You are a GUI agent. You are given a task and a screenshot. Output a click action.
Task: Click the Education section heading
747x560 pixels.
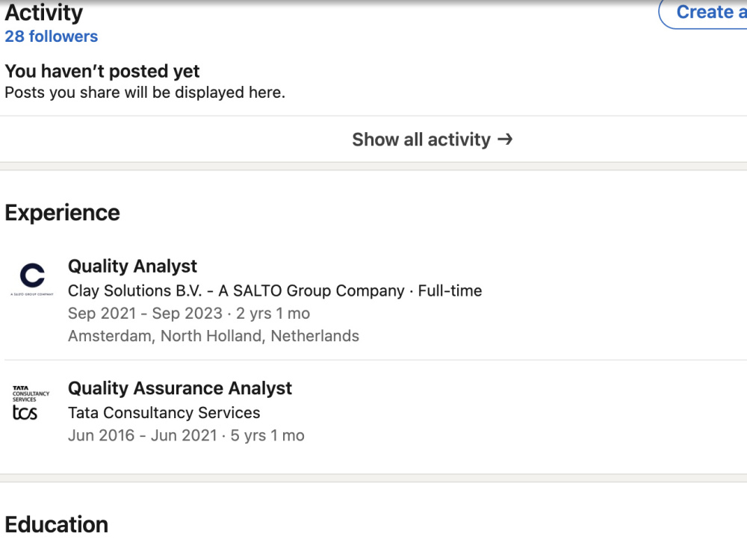click(56, 524)
